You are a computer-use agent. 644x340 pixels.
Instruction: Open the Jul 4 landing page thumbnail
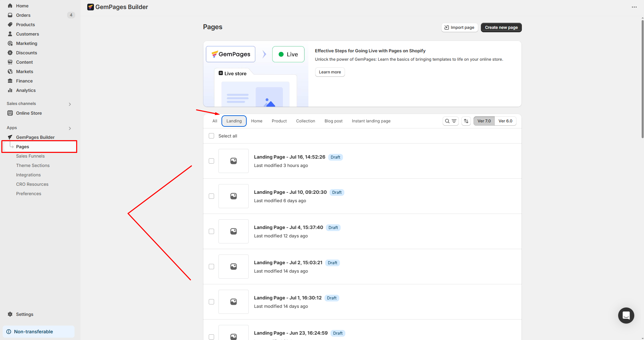[x=233, y=231]
